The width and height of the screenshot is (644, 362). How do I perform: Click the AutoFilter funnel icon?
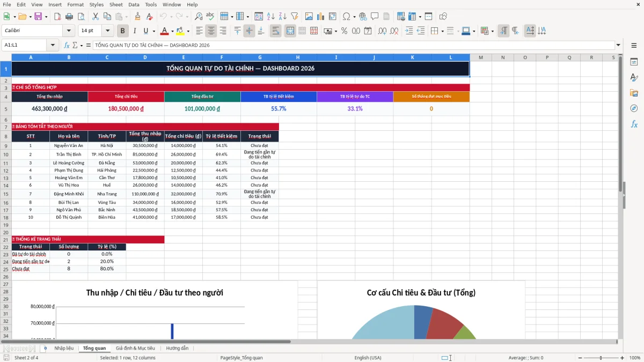295,16
